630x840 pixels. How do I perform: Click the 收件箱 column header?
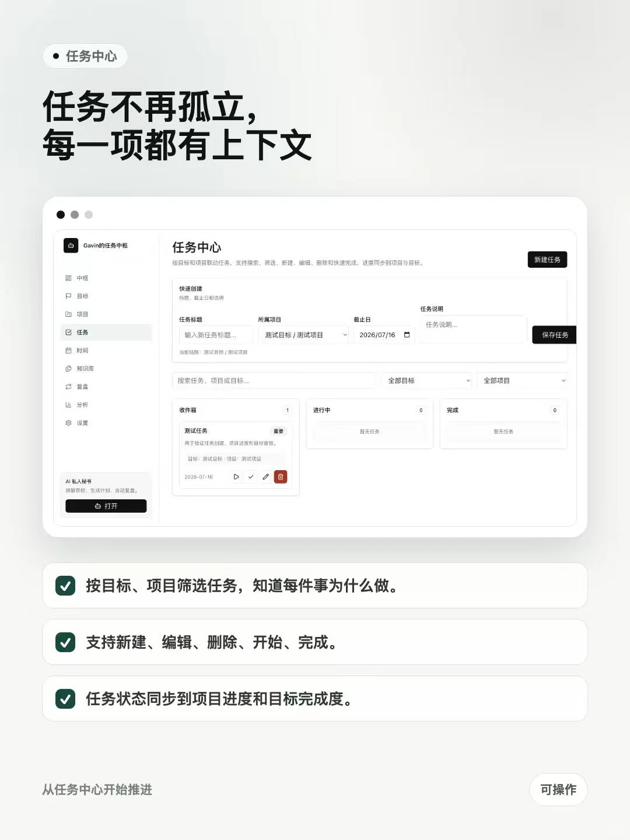coord(188,410)
